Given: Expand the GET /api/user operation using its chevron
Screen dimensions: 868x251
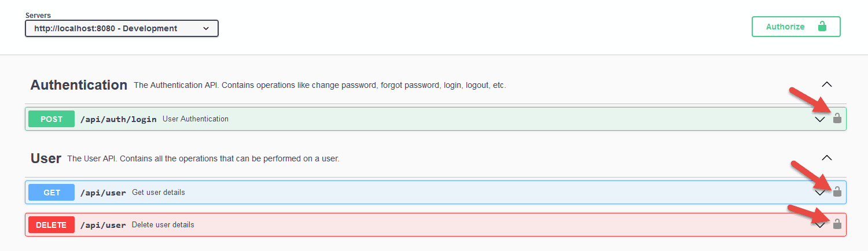Looking at the screenshot, I should (x=820, y=193).
